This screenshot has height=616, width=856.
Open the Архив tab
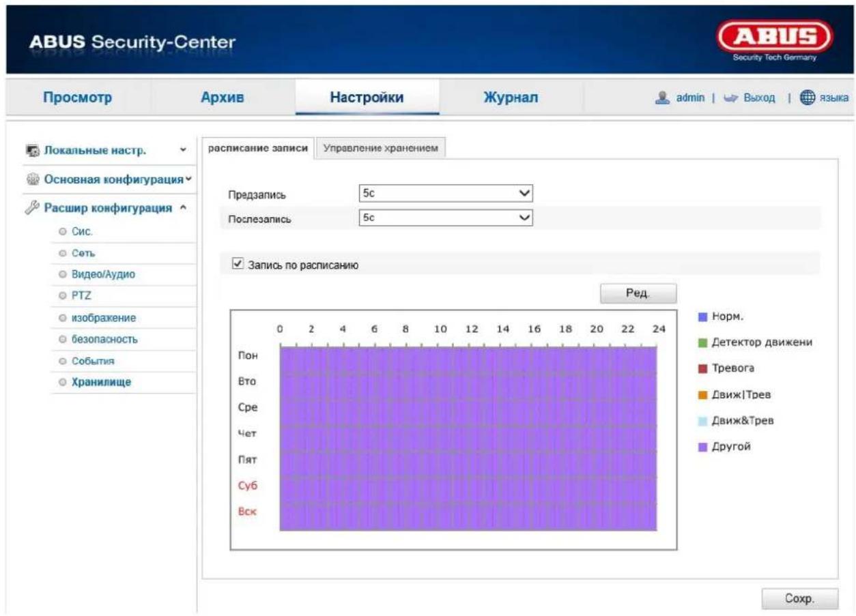coord(222,98)
